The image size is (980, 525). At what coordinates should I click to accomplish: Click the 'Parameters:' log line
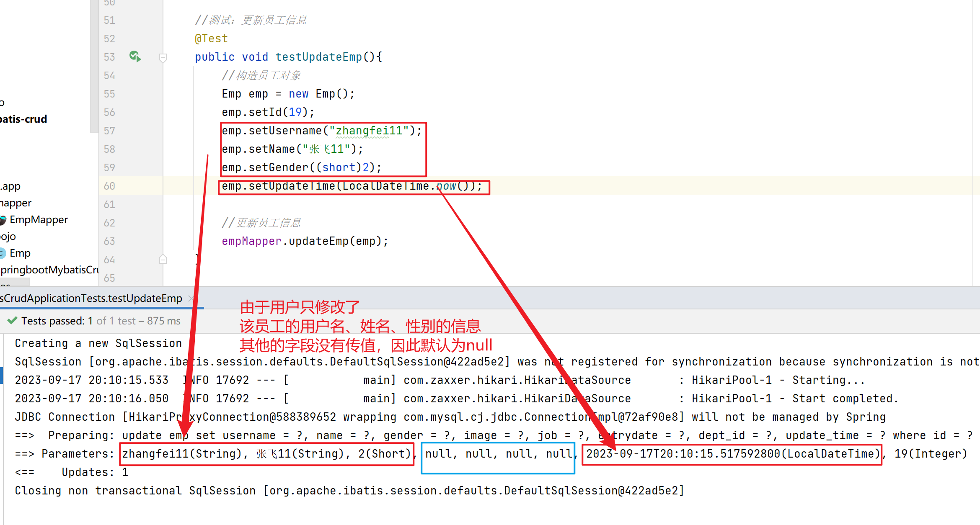coord(491,454)
